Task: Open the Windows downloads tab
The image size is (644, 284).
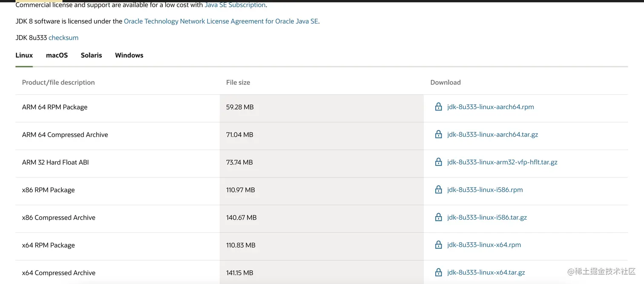Action: (x=129, y=55)
